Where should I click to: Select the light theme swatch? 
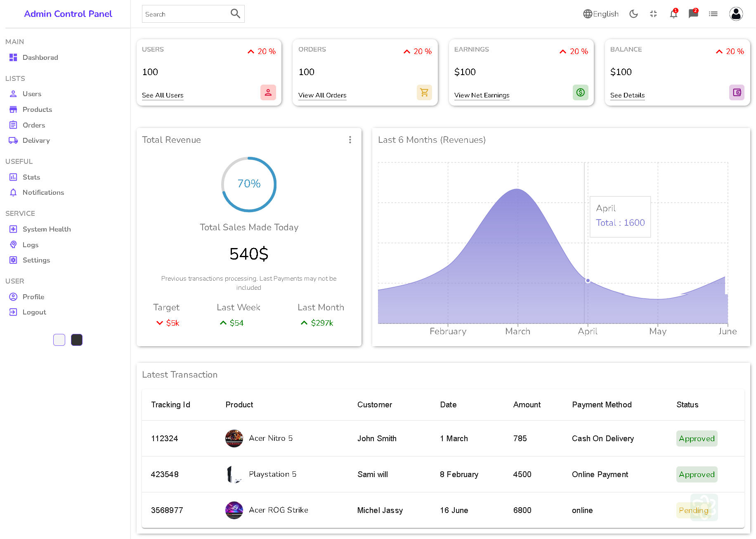coord(59,340)
